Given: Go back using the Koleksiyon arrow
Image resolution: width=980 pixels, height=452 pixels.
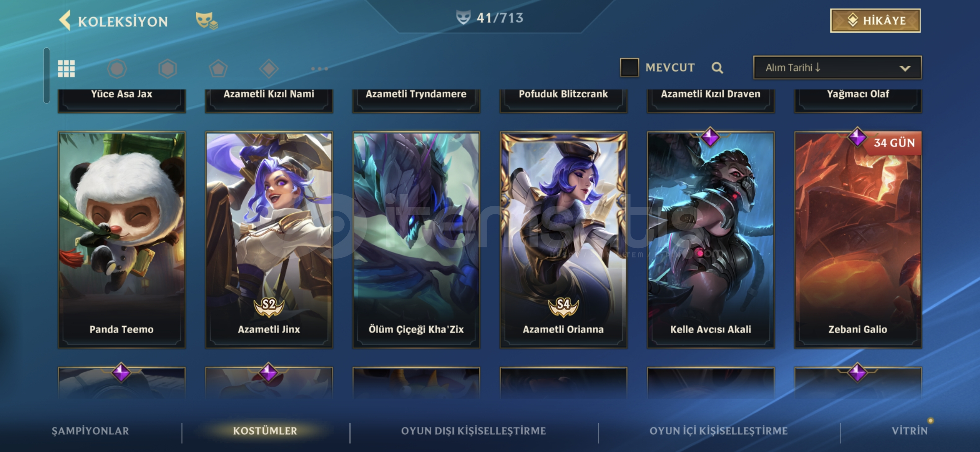Looking at the screenshot, I should coord(65,21).
